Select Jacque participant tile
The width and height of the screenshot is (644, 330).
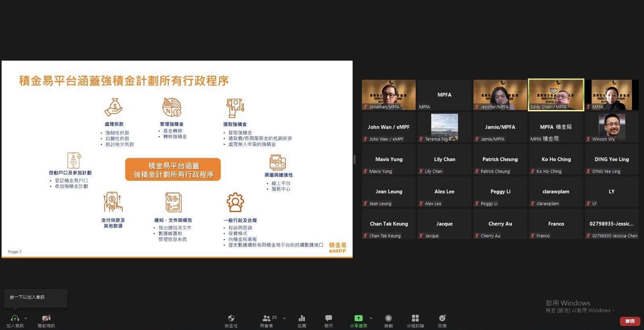tap(445, 224)
